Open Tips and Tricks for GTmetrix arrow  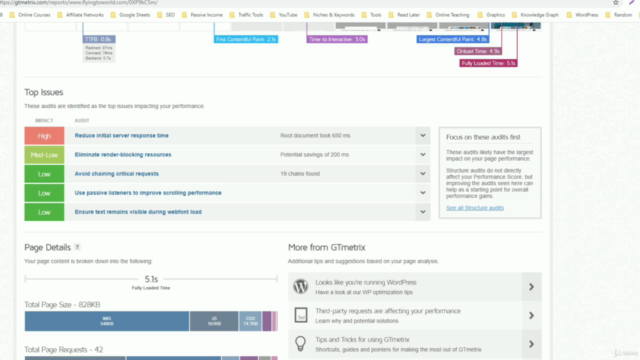[531, 344]
